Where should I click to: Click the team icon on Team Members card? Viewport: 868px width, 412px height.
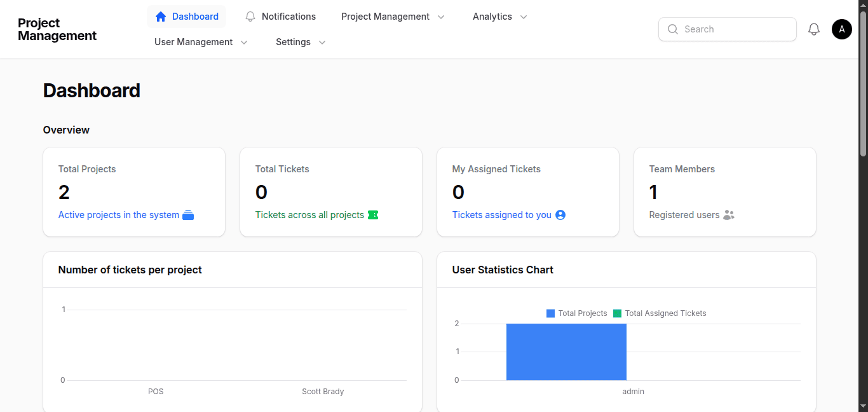tap(729, 215)
